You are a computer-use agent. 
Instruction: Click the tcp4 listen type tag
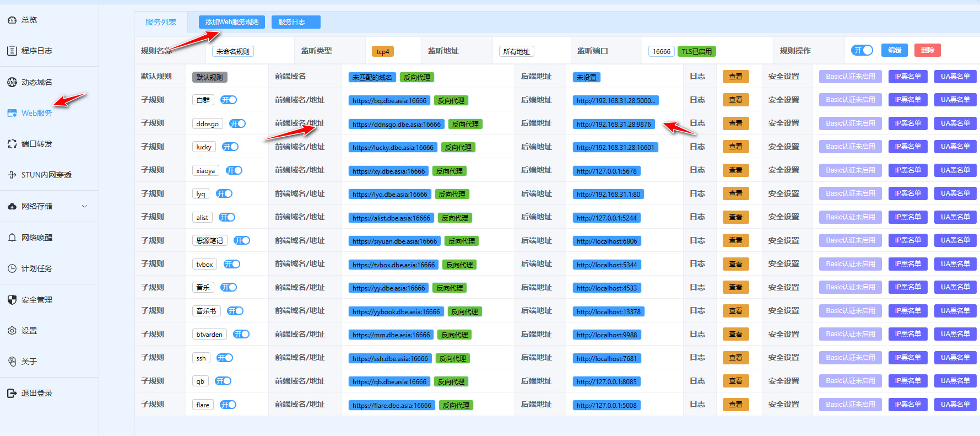383,51
